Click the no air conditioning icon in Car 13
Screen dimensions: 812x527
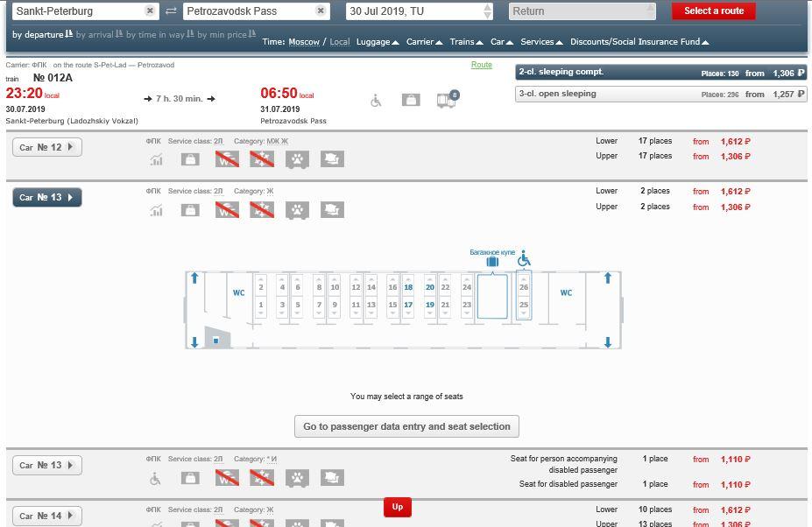[x=262, y=209]
